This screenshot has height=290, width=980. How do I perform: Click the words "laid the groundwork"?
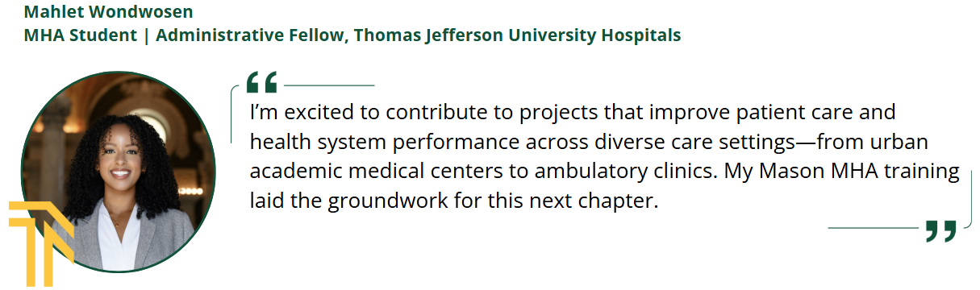click(333, 201)
